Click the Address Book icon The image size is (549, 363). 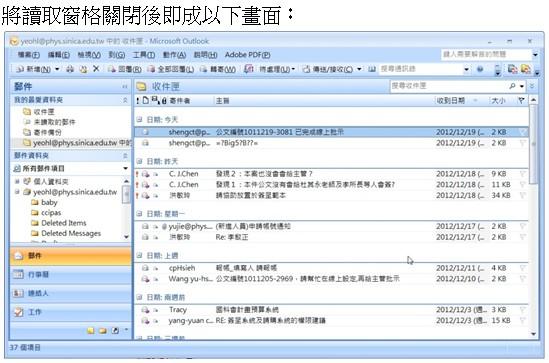pos(372,69)
